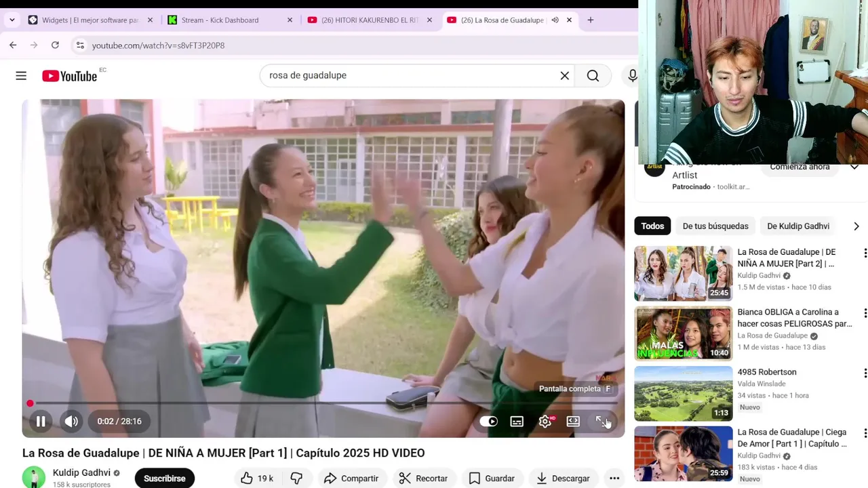
Task: Open player settings gear
Action: 545,422
